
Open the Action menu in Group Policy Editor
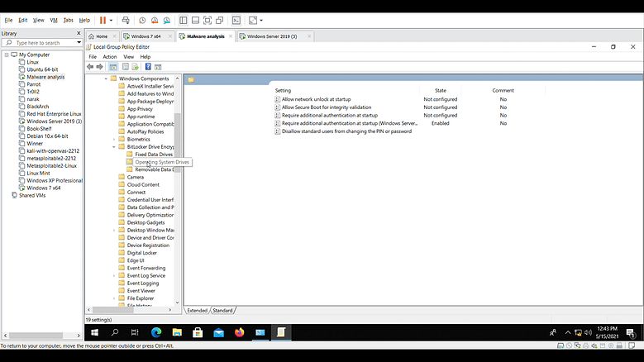click(x=110, y=57)
